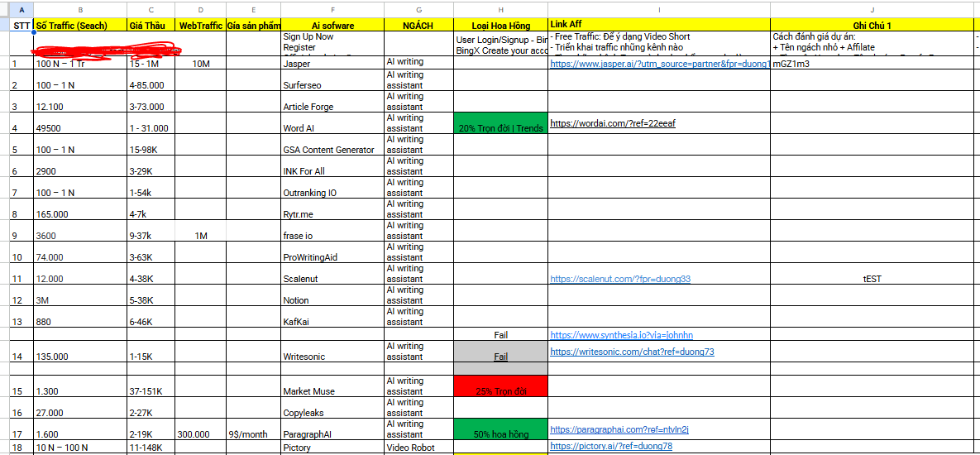Click the 'Writesonic' cell
This screenshot has width=980, height=455.
(332, 352)
